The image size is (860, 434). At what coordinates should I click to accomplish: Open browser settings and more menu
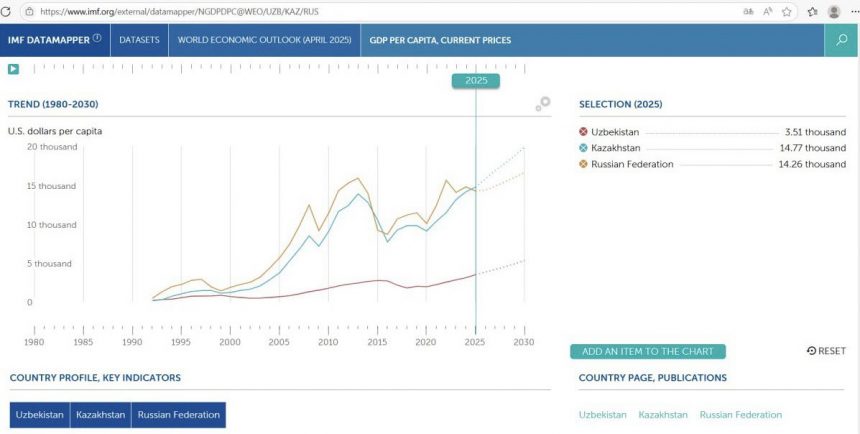854,12
